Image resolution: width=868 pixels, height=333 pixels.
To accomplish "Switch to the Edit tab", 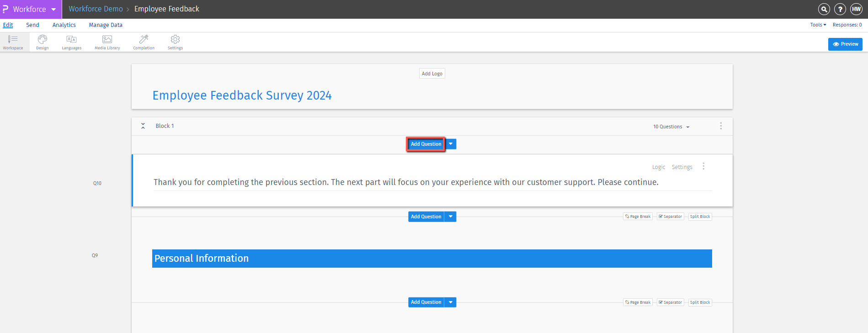I will (x=8, y=25).
